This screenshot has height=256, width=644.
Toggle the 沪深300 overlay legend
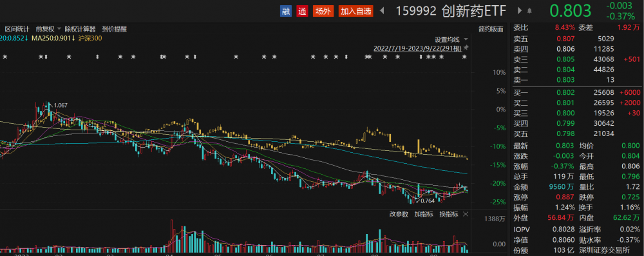click(91, 38)
